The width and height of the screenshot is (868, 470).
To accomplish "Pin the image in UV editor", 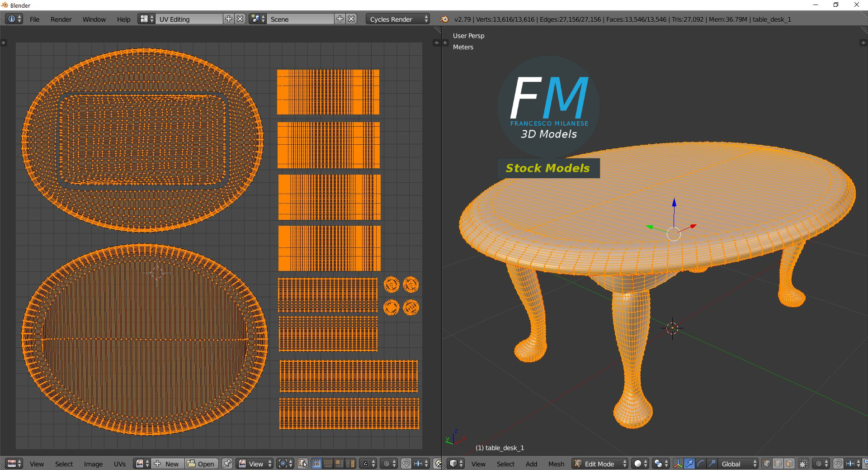I will 227,464.
